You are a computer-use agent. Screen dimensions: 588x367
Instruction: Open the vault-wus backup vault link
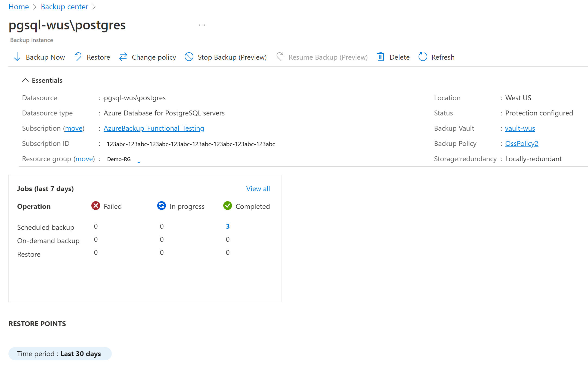(520, 128)
